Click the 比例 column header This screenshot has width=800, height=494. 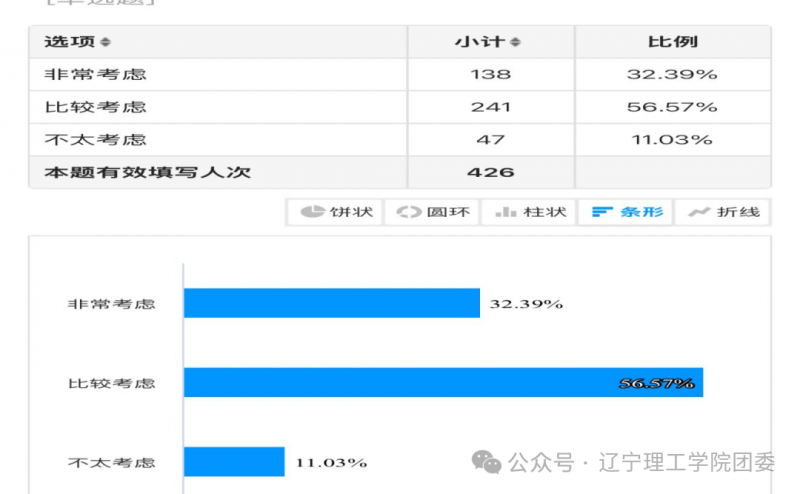(672, 42)
